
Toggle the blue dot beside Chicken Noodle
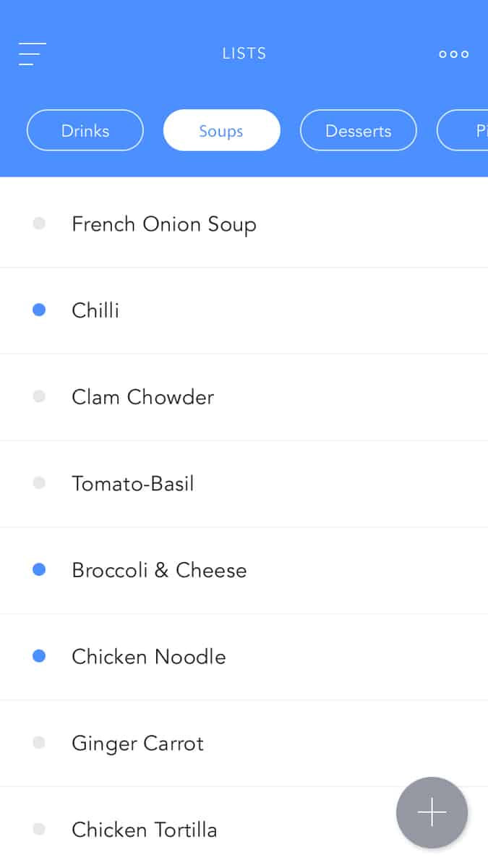[39, 656]
